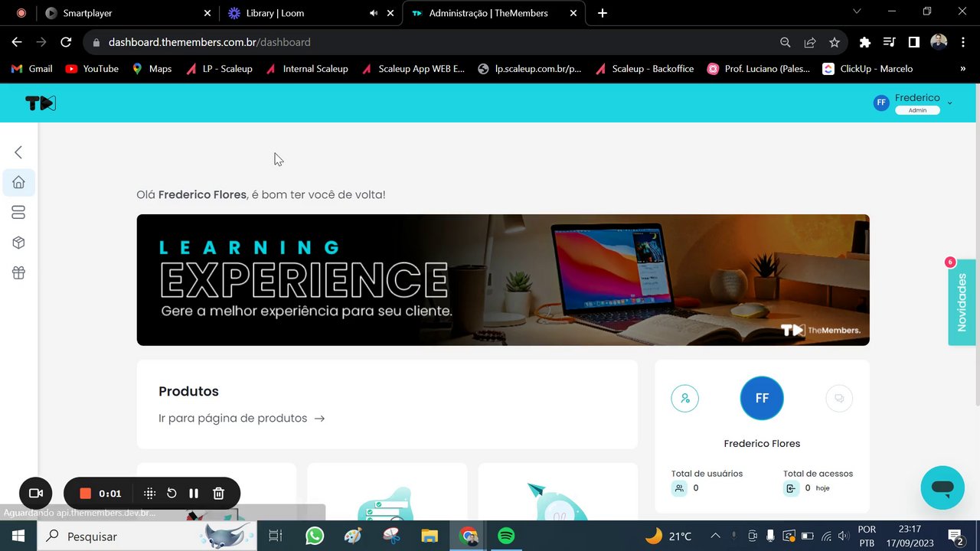
Task: Open File Explorer from the taskbar
Action: point(430,536)
